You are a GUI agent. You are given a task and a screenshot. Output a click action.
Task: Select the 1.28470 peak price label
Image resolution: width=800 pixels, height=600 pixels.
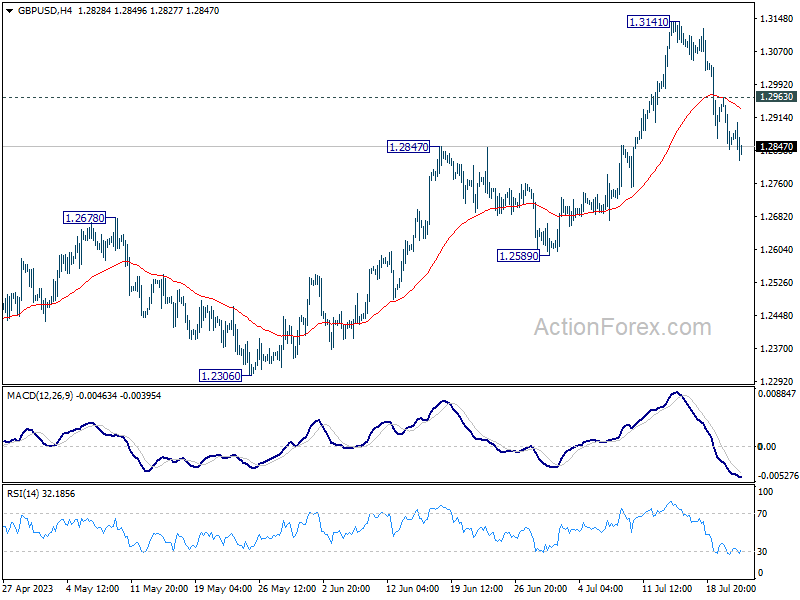(409, 147)
